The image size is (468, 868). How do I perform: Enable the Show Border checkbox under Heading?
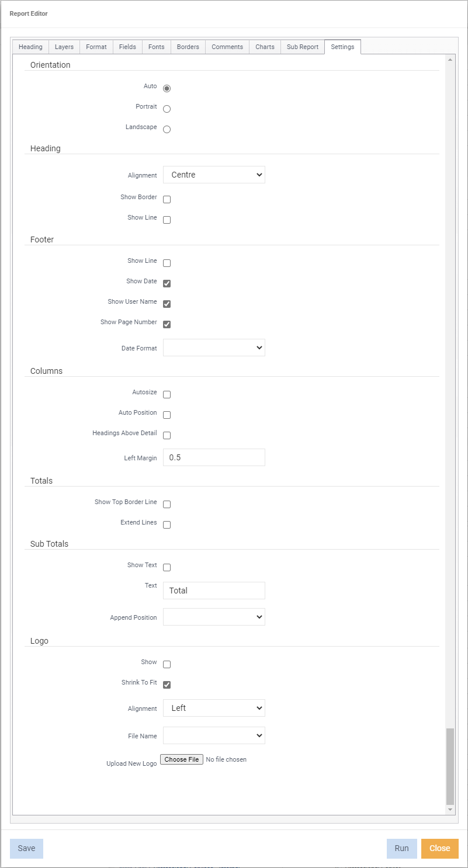pos(167,199)
